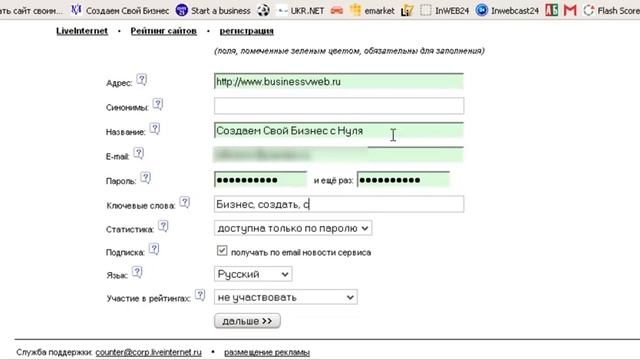Open the bookmark icon left of InWEB24
Screen dimensions: 640x360
coord(426,10)
